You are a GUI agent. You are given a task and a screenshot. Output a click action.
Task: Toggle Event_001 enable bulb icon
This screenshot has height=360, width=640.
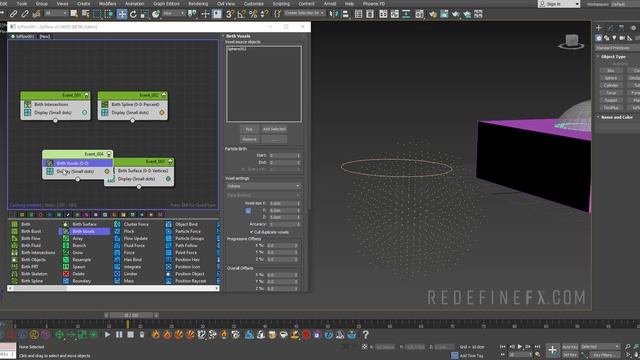[87, 95]
